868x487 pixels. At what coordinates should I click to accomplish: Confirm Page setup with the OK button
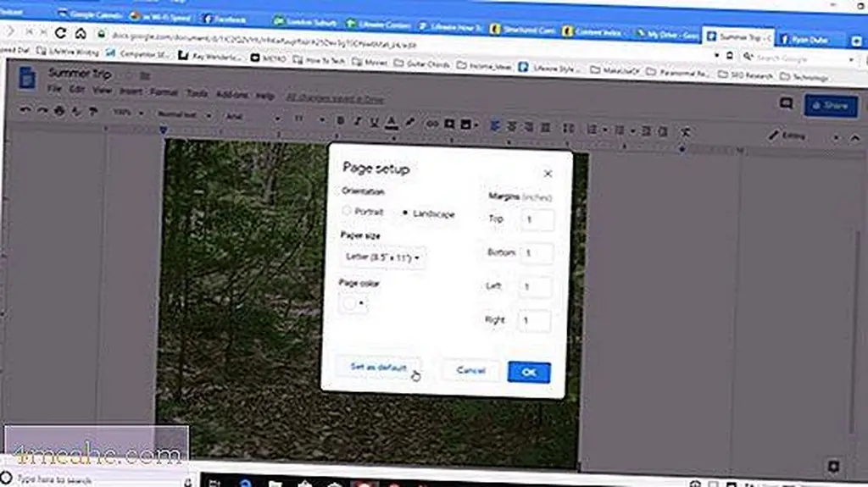529,372
